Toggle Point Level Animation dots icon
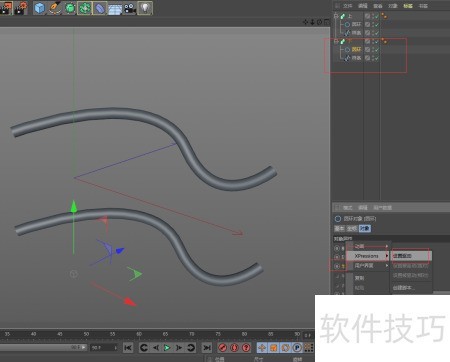 (x=308, y=348)
